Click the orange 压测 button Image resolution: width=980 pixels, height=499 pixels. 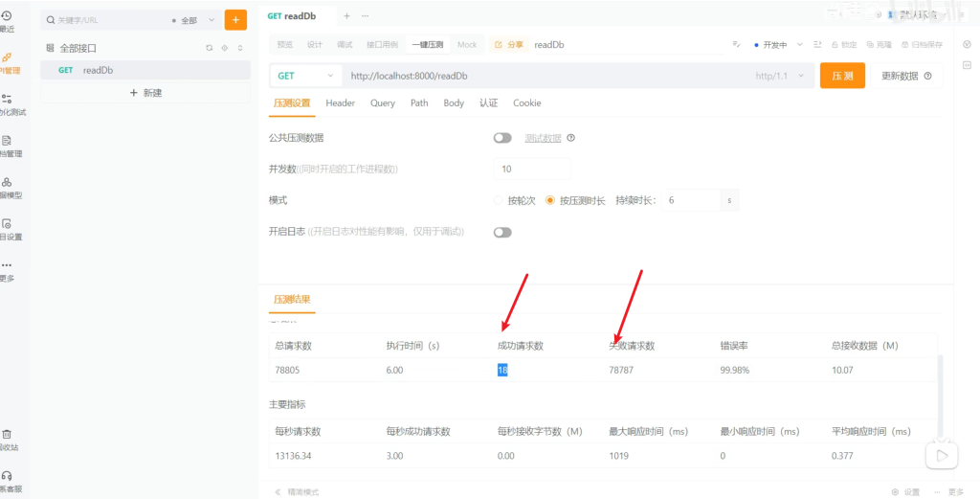pos(842,76)
